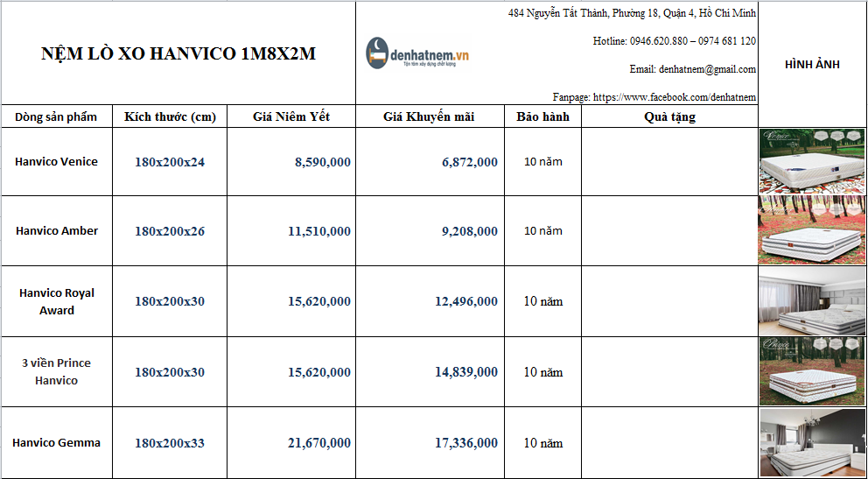Select the Dòng sản phẩm column header
Viewport: 868px width, 479px height.
(57, 116)
